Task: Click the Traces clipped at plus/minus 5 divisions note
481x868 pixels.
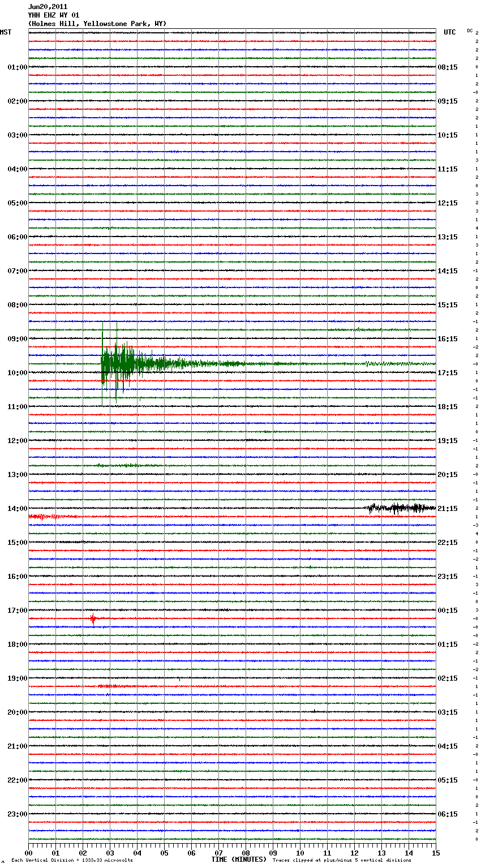Action: (342, 861)
